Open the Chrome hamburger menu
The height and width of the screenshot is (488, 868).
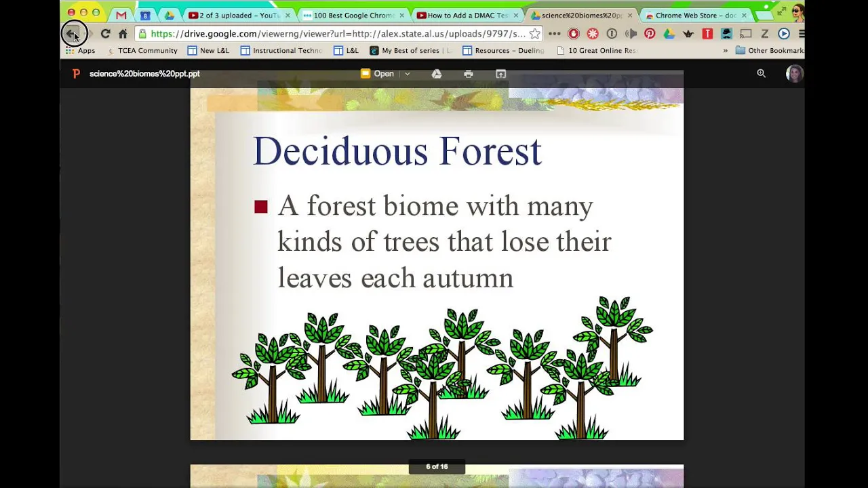[801, 33]
